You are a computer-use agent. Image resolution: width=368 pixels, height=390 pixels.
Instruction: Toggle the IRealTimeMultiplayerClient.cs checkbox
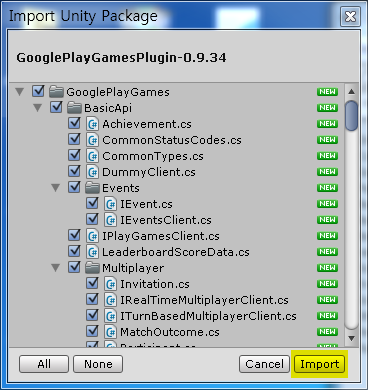coord(92,299)
